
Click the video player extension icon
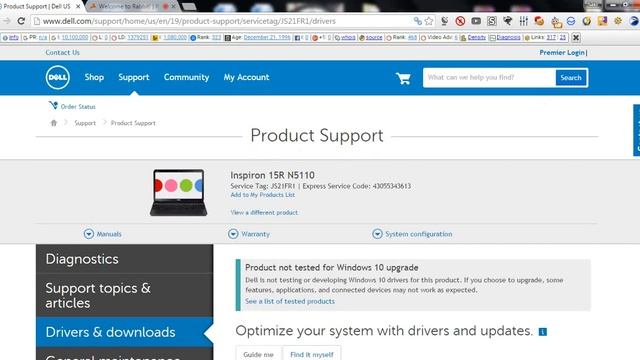tap(476, 21)
